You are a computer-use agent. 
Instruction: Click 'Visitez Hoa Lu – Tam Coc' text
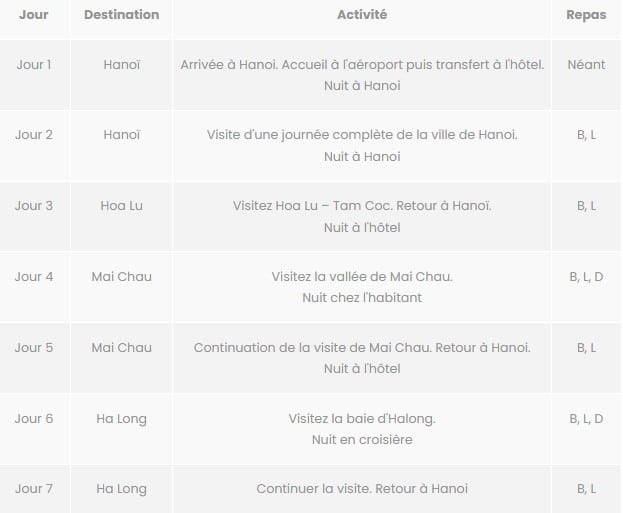pos(313,205)
